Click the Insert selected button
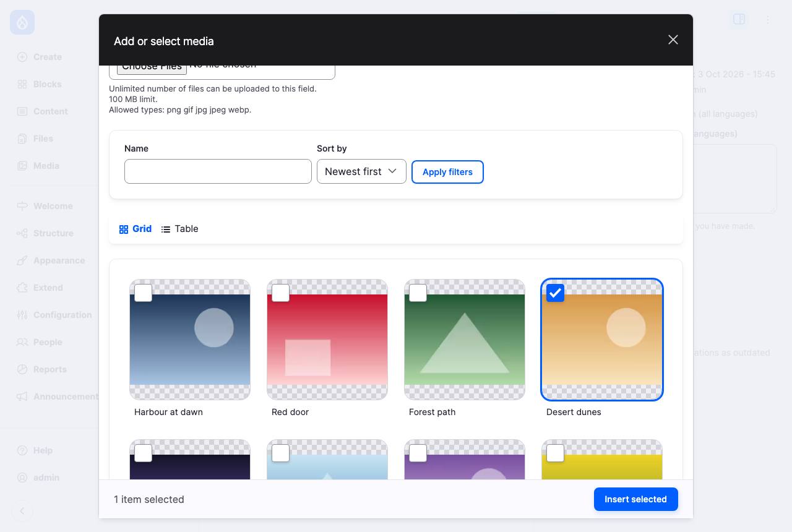792x532 pixels. 635,499
